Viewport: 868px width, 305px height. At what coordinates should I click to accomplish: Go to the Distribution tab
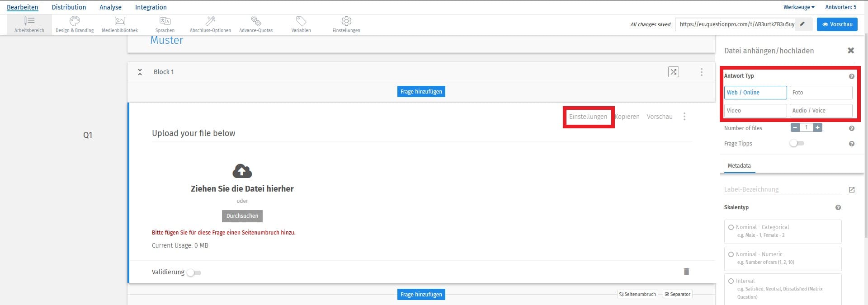pos(69,7)
